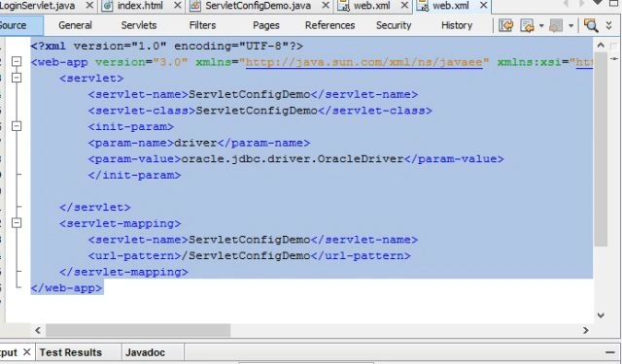Click the opening <servlet-mapping> tag
The width and height of the screenshot is (622, 364).
(121, 224)
